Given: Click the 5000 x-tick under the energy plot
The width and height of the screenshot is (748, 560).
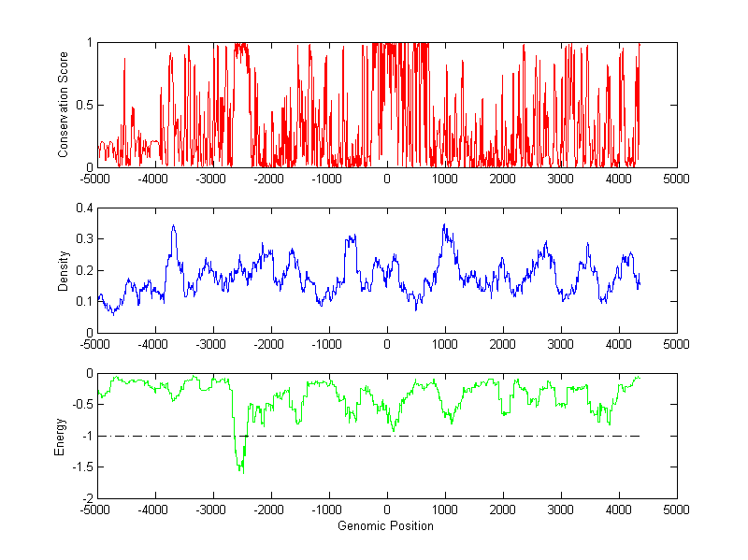Looking at the screenshot, I should tap(676, 510).
